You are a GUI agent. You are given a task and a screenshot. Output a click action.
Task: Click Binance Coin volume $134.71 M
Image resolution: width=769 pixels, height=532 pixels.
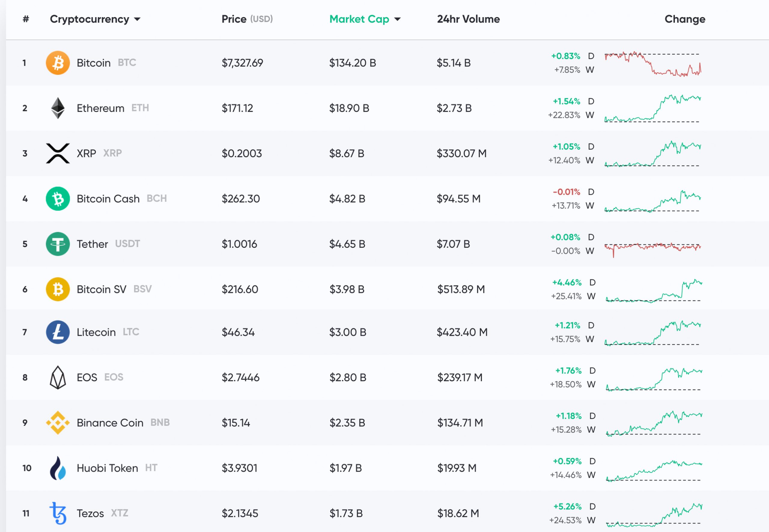click(460, 423)
